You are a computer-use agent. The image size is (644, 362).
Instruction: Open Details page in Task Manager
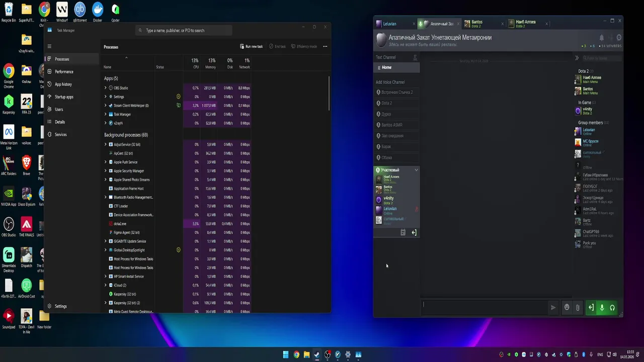pyautogui.click(x=72, y=122)
